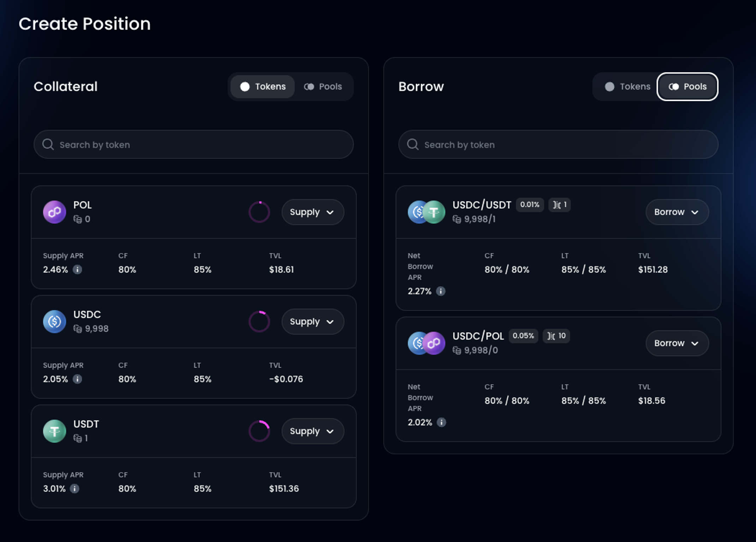Click the Borrow button for USDC/POL
756x542 pixels.
click(x=677, y=343)
